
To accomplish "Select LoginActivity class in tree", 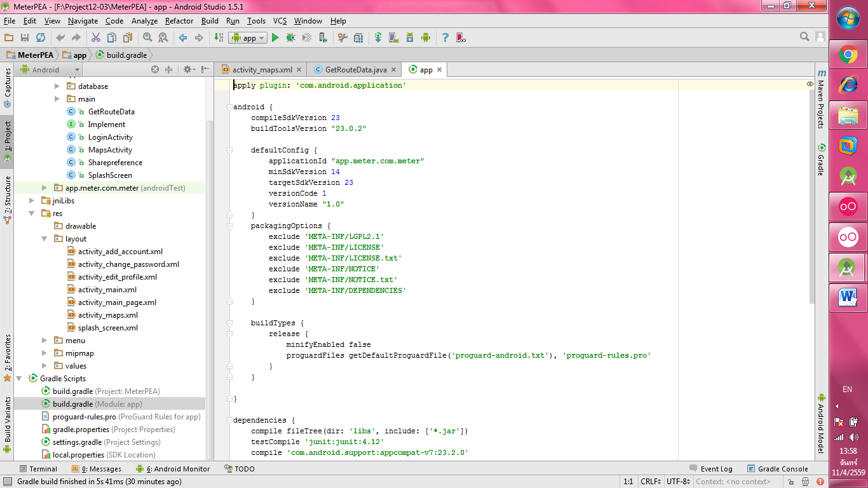I will pos(111,137).
